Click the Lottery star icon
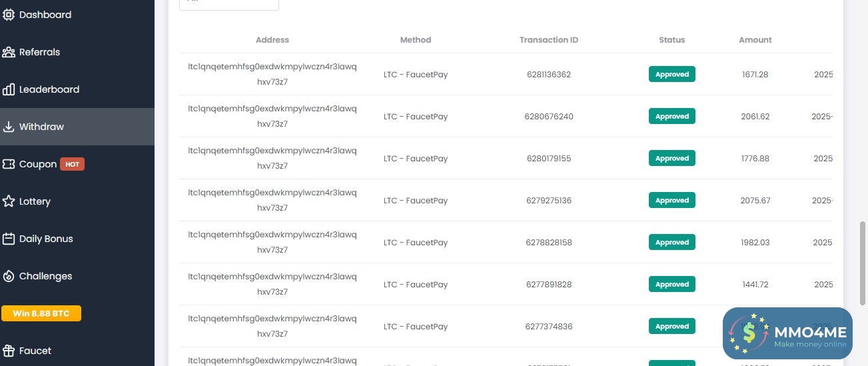 click(x=9, y=201)
